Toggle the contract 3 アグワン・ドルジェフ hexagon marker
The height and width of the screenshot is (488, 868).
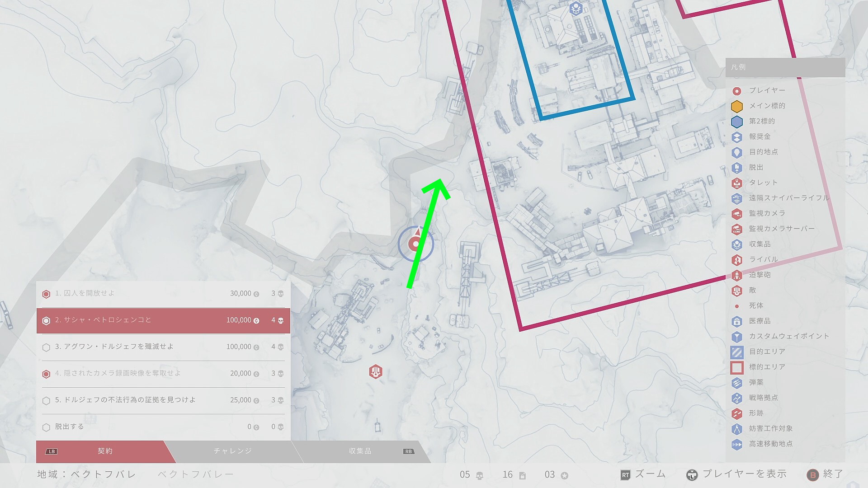[46, 347]
